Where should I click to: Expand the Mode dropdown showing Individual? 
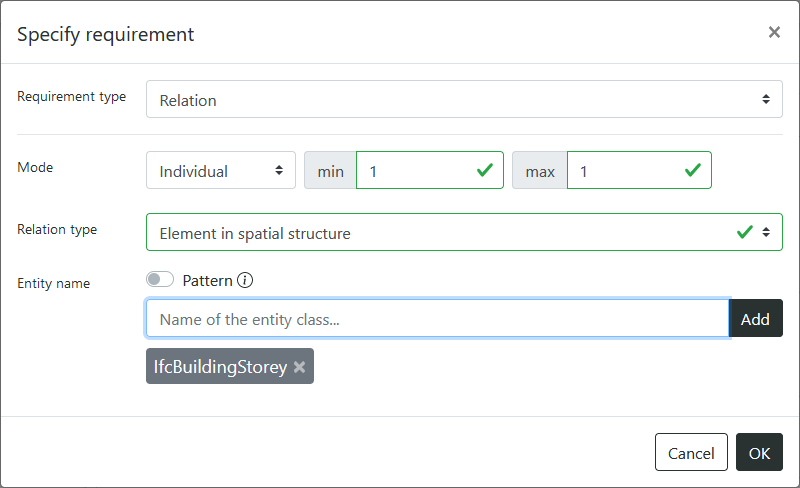click(221, 171)
